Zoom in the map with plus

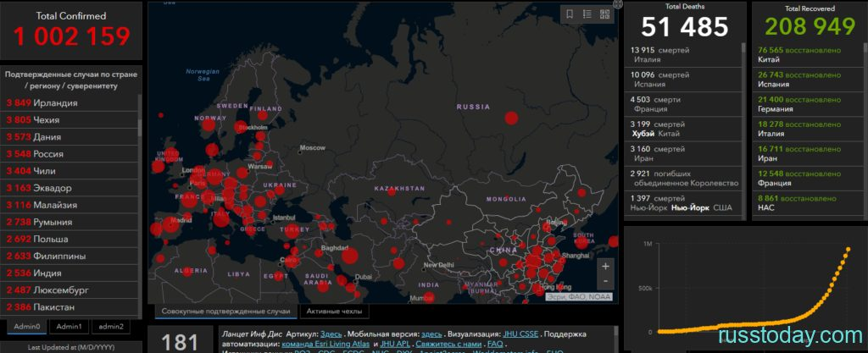coord(605,267)
